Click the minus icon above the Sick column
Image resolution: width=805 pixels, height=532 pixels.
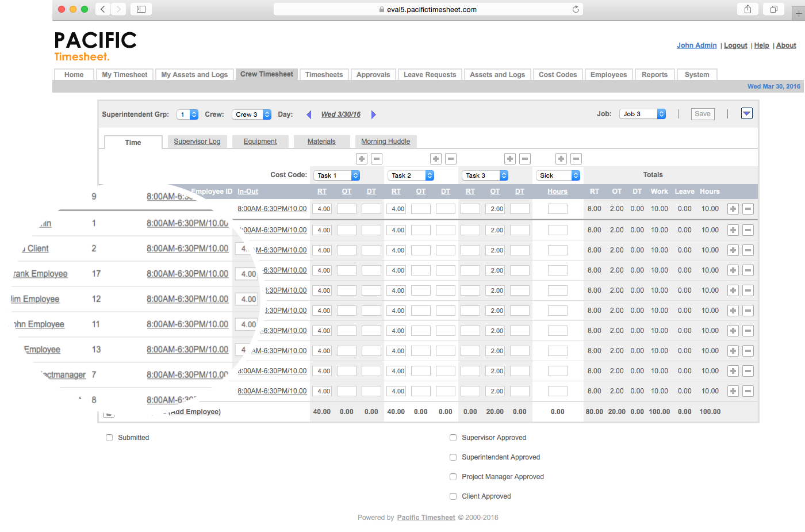click(576, 158)
